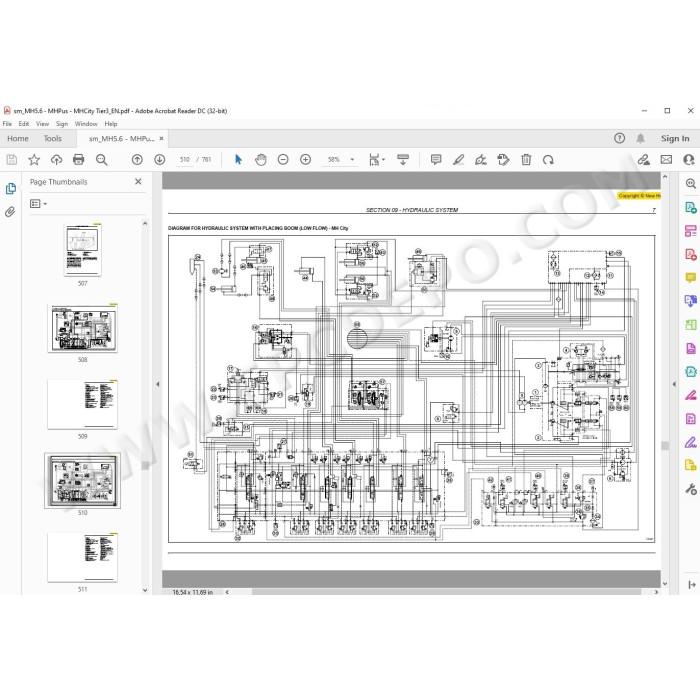Click the share link icon

(x=643, y=160)
